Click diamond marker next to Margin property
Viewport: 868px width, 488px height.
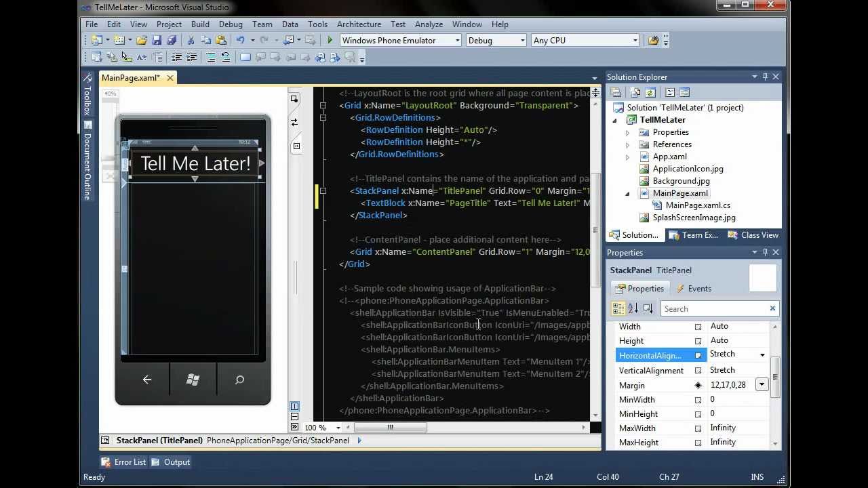698,386
